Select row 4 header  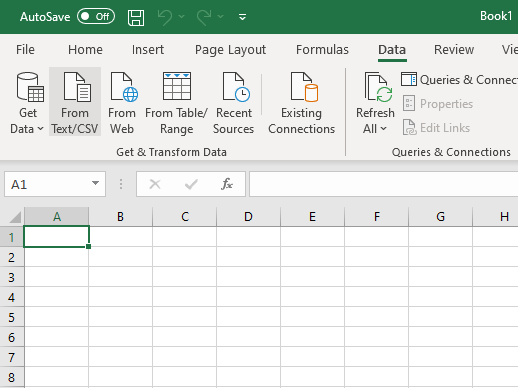[x=12, y=297]
